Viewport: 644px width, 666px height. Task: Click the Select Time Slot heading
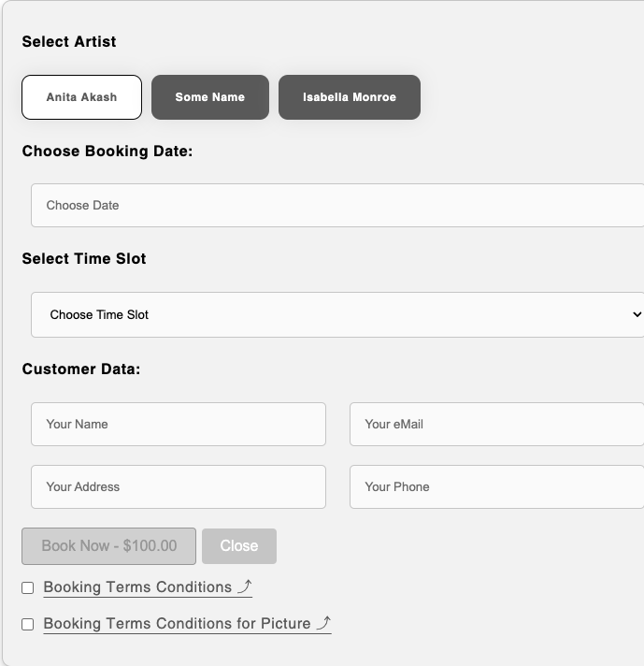84,259
